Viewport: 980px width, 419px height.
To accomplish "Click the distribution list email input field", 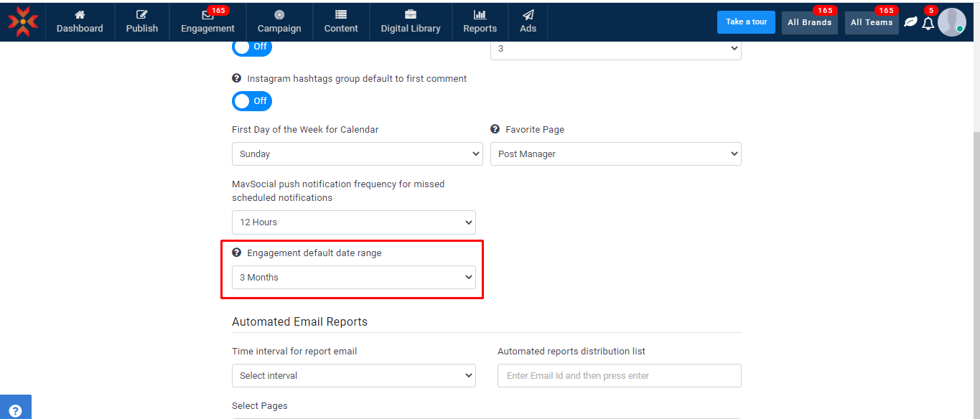I will tap(619, 375).
